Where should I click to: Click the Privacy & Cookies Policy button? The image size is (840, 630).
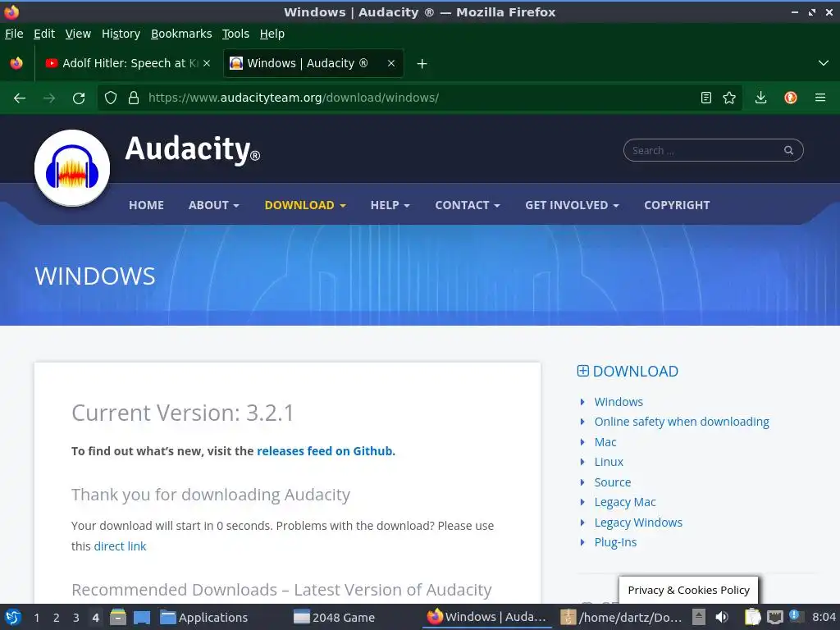(x=688, y=590)
